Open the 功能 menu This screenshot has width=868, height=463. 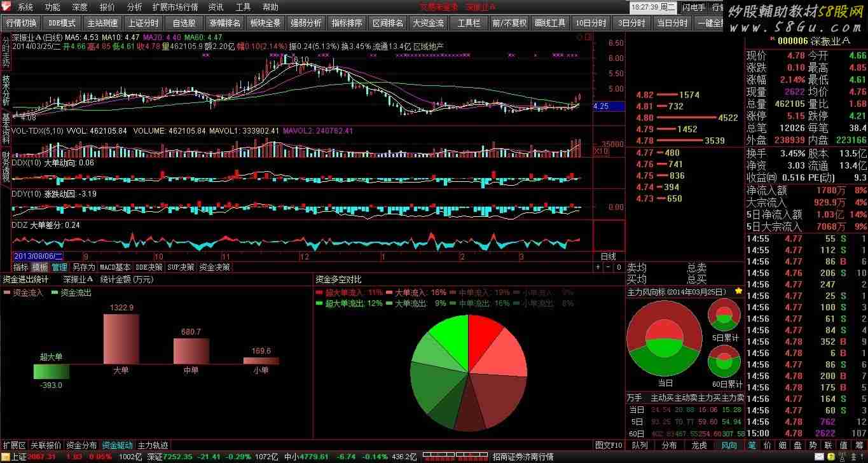click(53, 8)
